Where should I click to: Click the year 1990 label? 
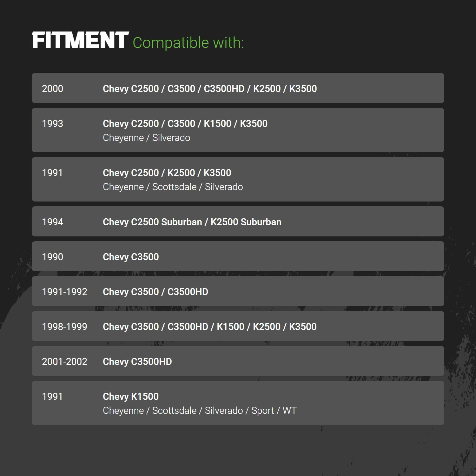(x=53, y=257)
